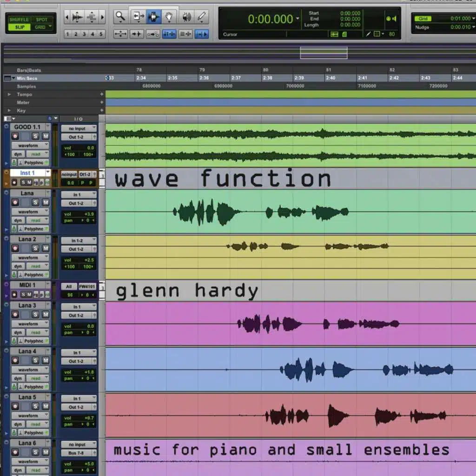476x476 pixels.
Task: Switch to Spot edit mode
Action: pos(42,20)
